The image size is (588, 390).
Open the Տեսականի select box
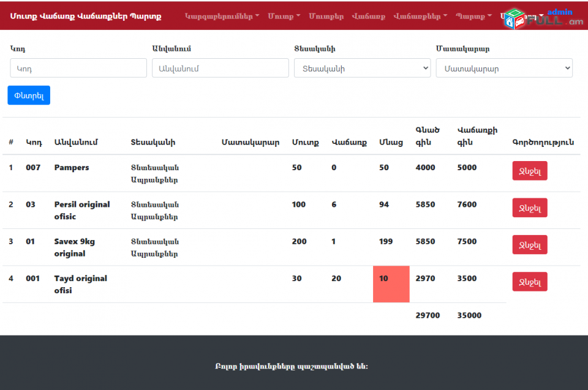(x=362, y=68)
